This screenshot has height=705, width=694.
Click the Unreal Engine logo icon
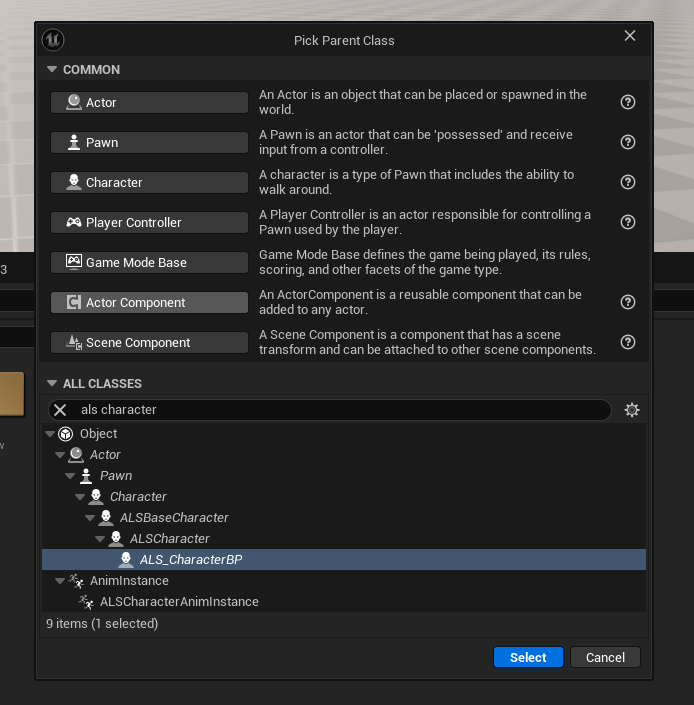point(53,40)
